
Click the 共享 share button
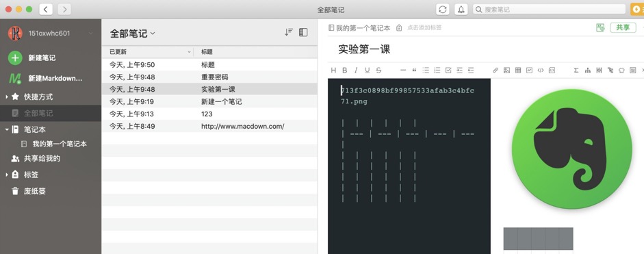pos(623,27)
